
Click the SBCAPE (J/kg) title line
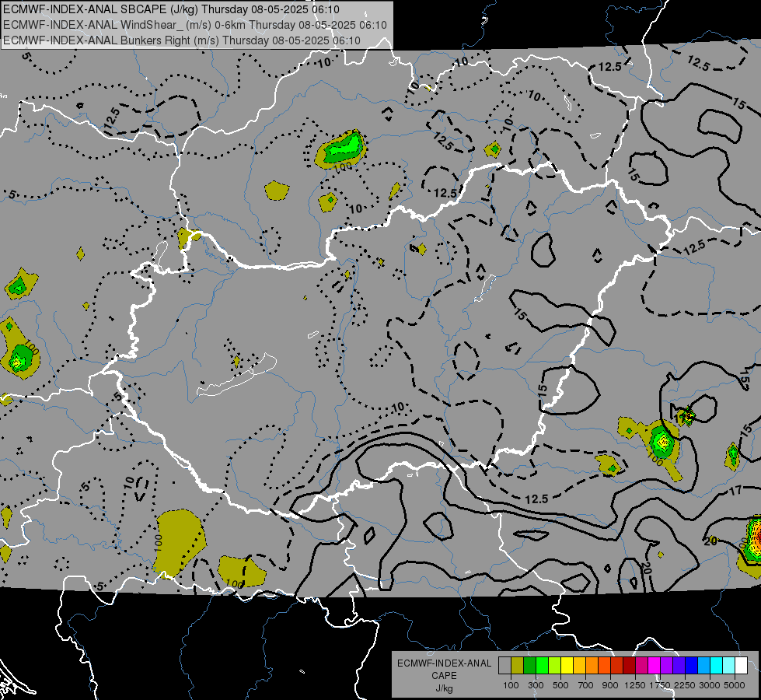(x=171, y=9)
